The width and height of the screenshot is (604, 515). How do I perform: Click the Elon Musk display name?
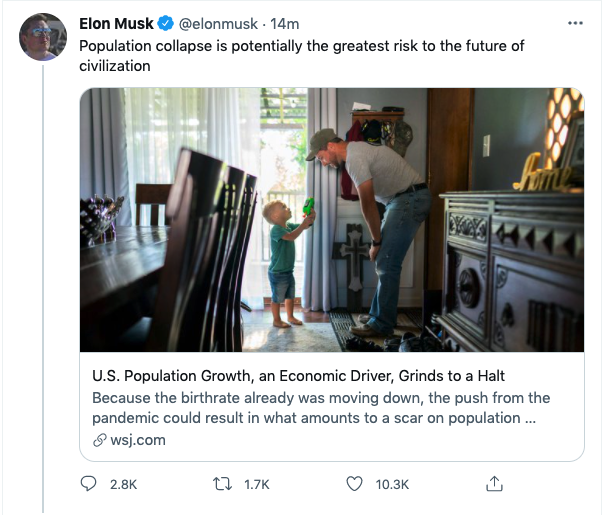coord(116,23)
